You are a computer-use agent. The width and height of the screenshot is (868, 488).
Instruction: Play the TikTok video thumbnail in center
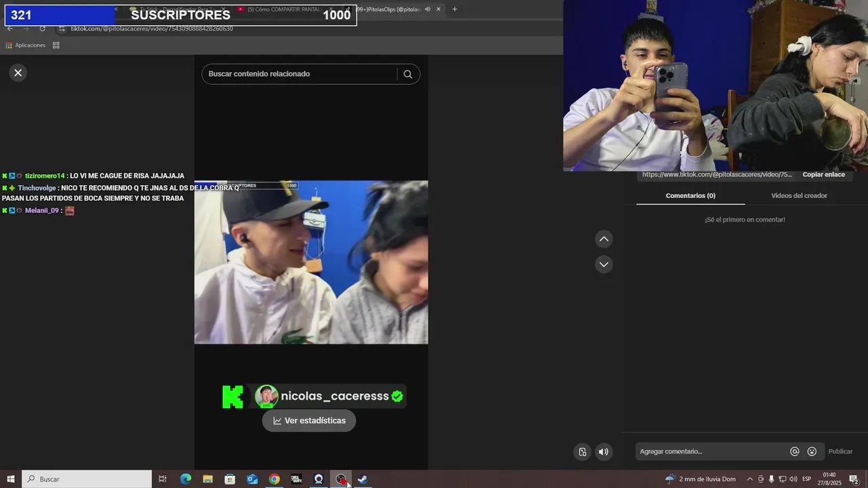[311, 262]
